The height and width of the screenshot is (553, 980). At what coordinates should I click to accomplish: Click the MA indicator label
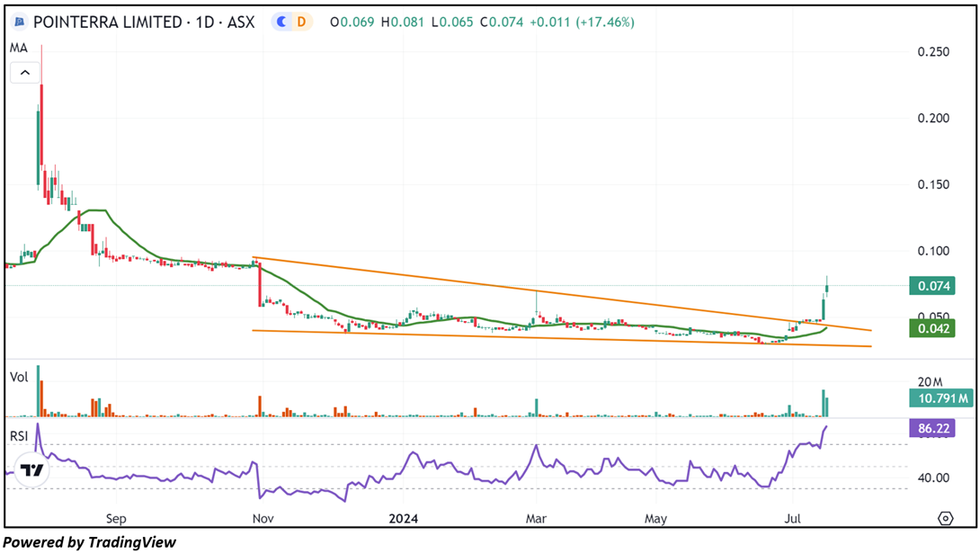point(19,49)
